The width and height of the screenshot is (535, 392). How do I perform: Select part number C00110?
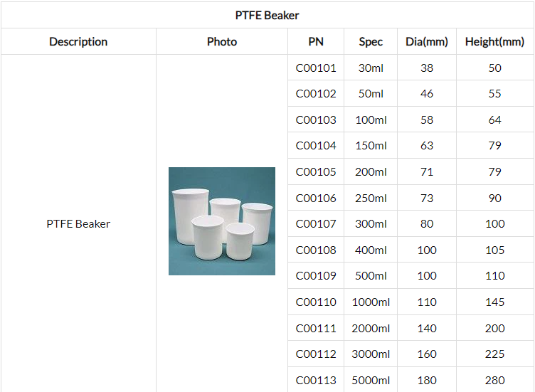[316, 302]
